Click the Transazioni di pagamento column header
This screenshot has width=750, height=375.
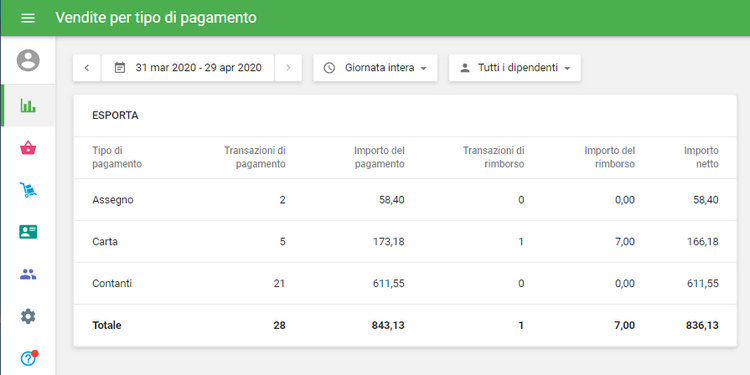(255, 157)
